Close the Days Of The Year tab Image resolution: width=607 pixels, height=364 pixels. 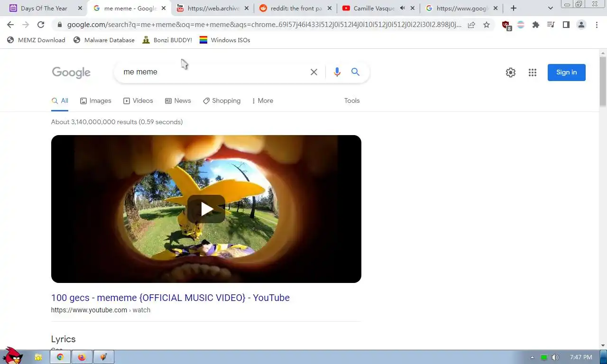(x=80, y=8)
